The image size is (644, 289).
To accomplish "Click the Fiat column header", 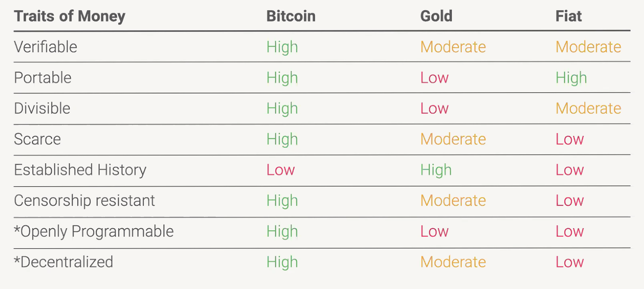I will click(568, 16).
